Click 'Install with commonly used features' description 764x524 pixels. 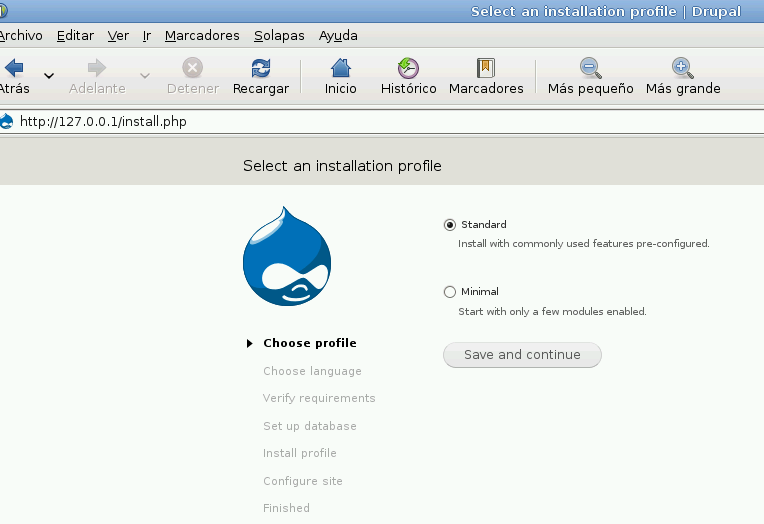(584, 243)
